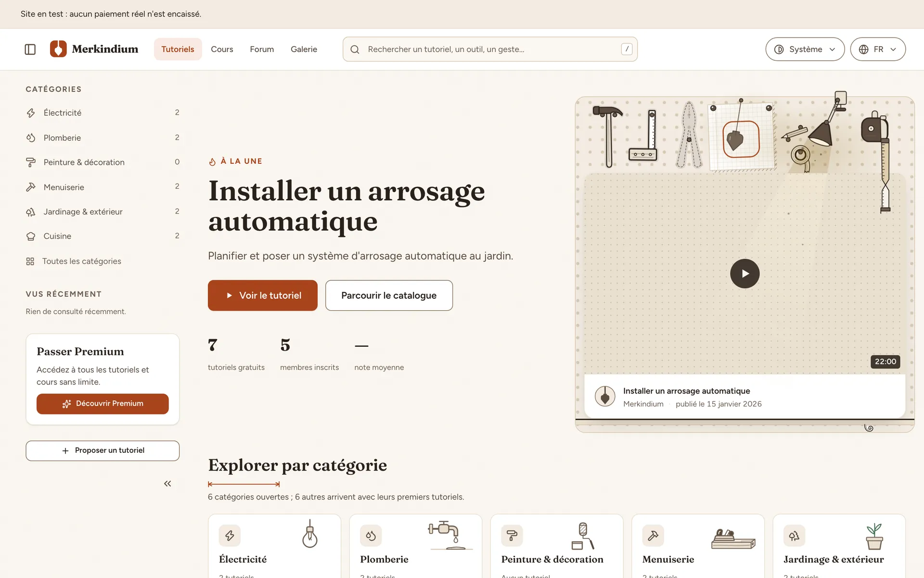Open the Galerie tab
924x578 pixels.
click(304, 49)
